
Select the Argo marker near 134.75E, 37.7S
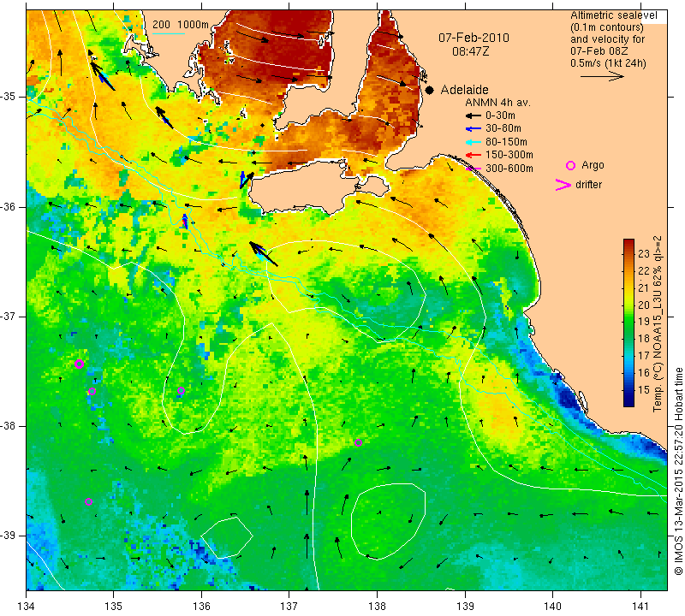[92, 391]
